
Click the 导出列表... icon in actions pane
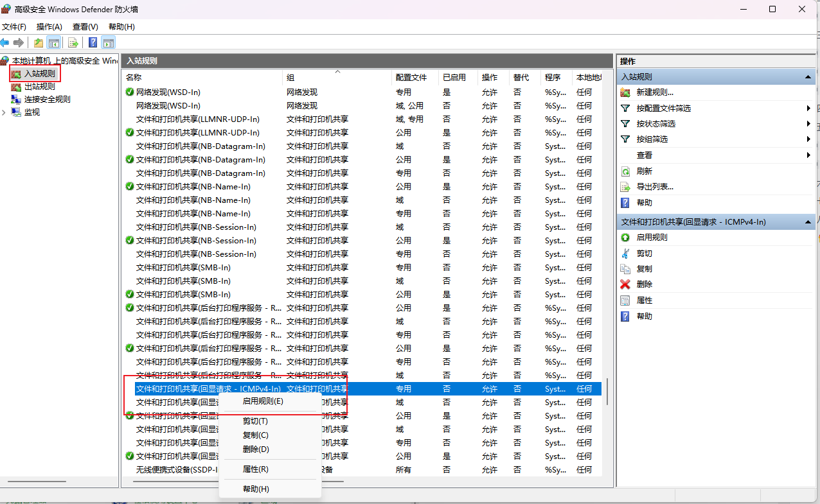[x=625, y=187]
